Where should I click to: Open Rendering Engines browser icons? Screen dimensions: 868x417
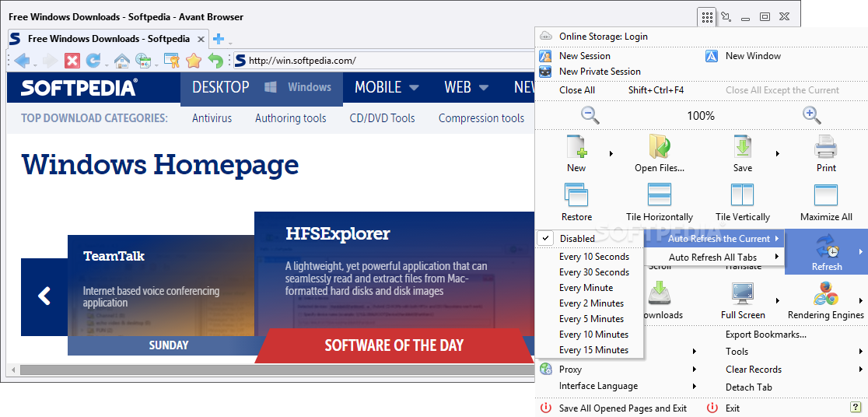[826, 293]
